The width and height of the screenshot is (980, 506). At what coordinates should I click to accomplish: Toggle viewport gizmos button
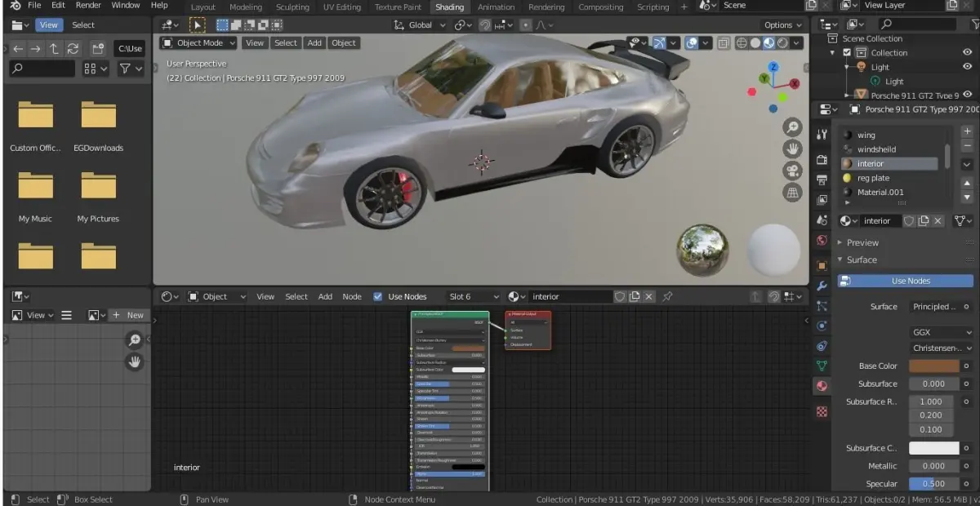659,43
